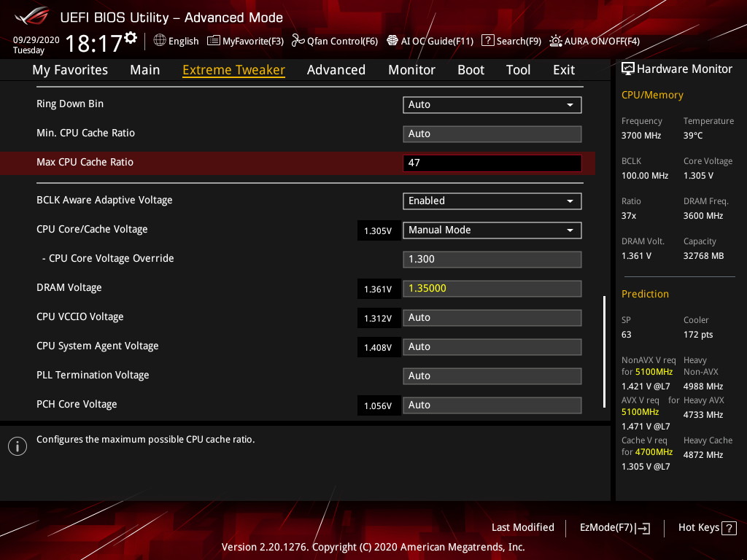Viewport: 747px width, 560px height.
Task: Click the 1.312V VCCIO readout
Action: click(378, 318)
